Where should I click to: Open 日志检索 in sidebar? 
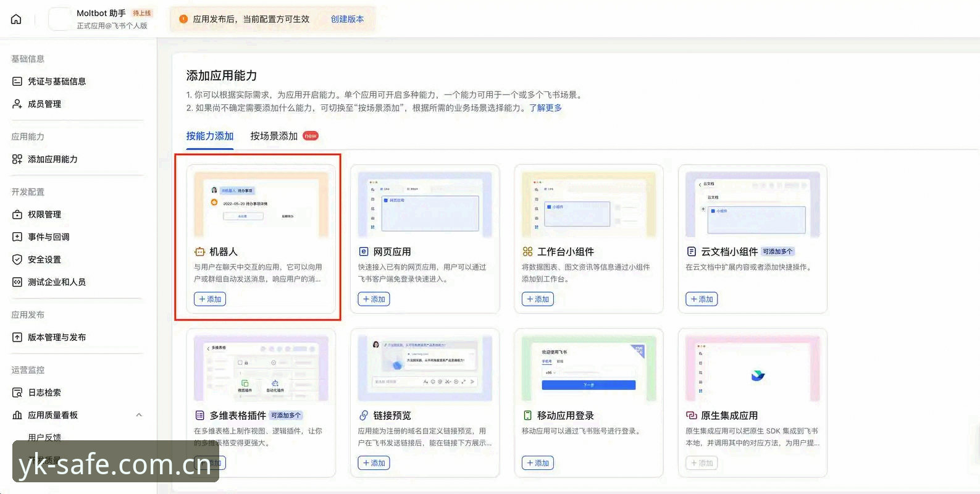44,393
